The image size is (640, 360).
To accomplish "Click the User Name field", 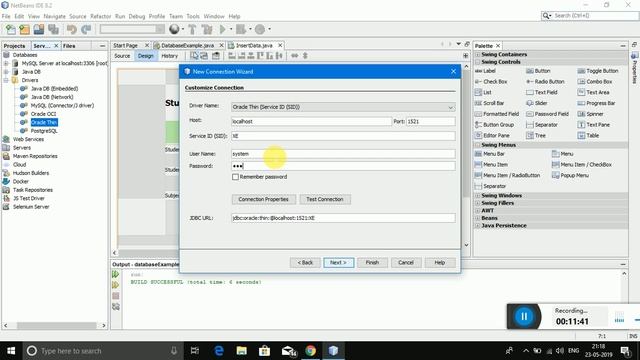I will (x=343, y=154).
